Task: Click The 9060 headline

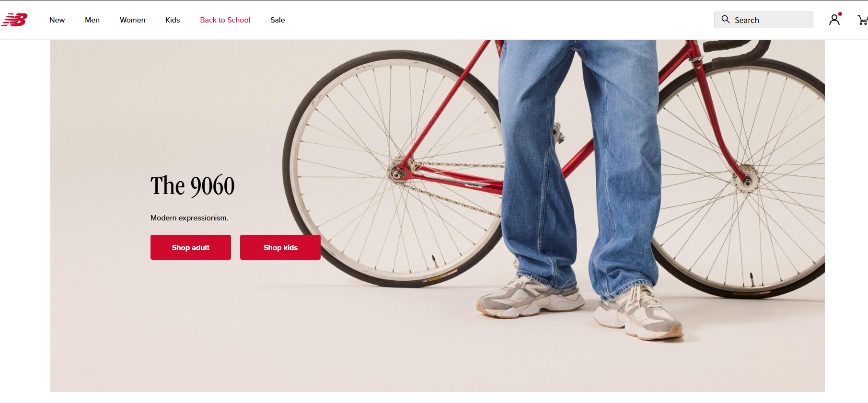Action: pos(193,186)
